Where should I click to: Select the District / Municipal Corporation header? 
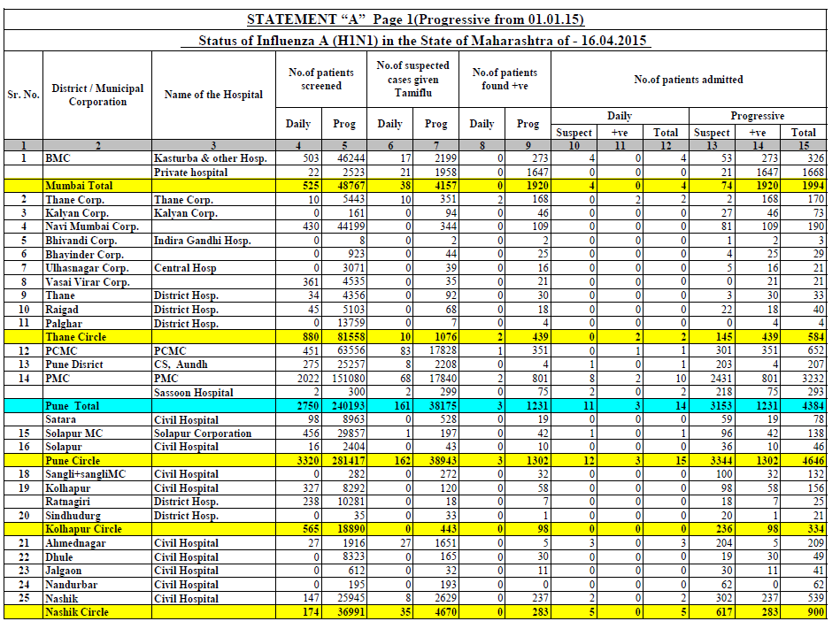tap(97, 95)
